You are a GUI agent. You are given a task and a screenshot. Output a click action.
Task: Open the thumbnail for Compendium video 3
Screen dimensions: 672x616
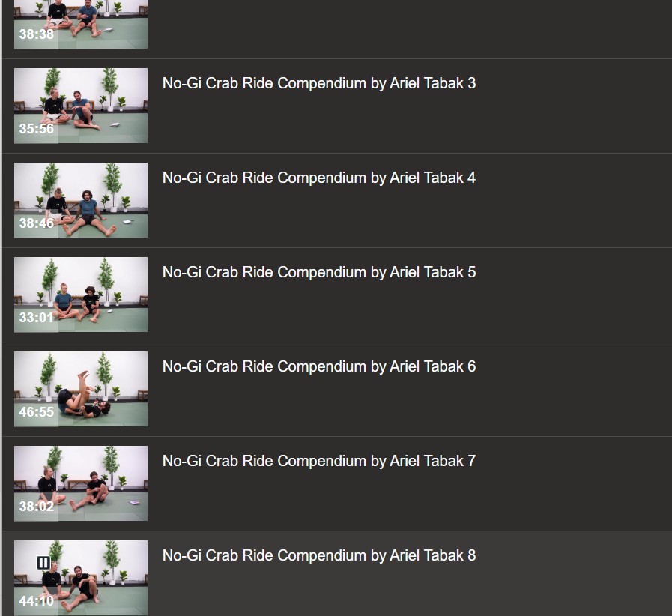(x=81, y=106)
